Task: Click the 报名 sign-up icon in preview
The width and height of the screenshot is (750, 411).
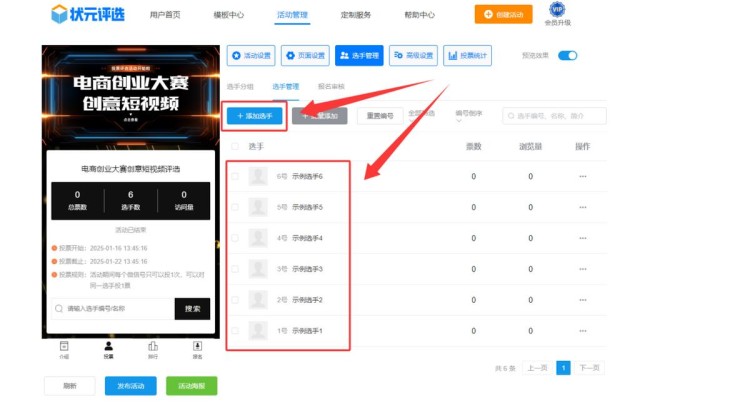Action: pos(197,348)
